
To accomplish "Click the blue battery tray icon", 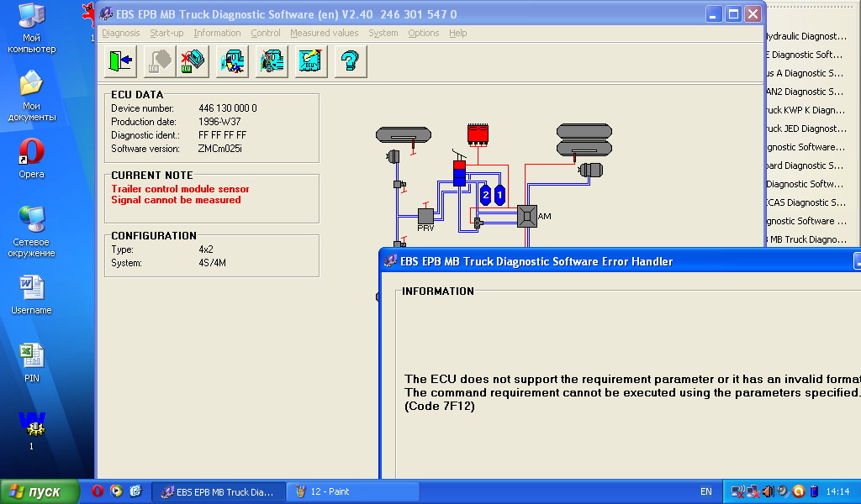I will point(814,491).
